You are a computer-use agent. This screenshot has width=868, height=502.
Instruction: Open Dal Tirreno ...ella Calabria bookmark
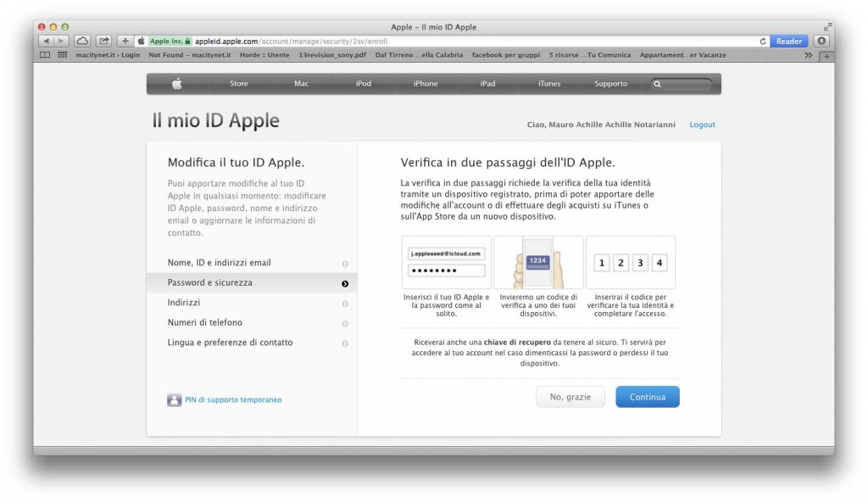click(419, 55)
